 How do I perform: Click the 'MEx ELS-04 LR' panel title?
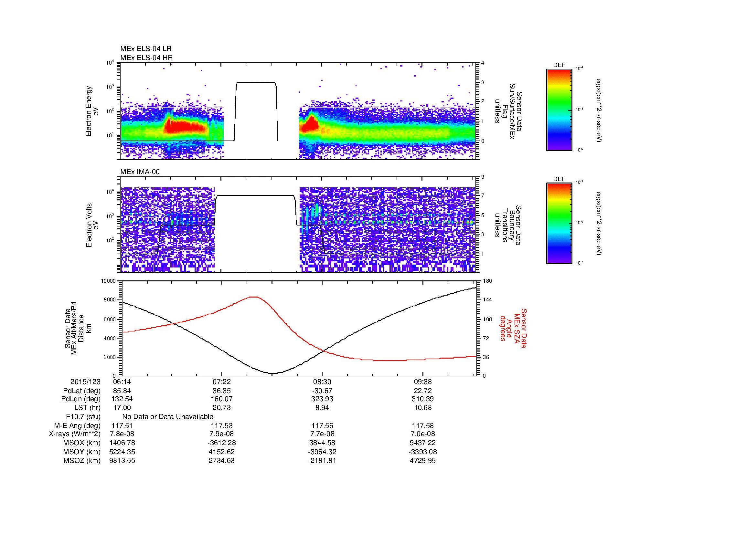pyautogui.click(x=146, y=49)
